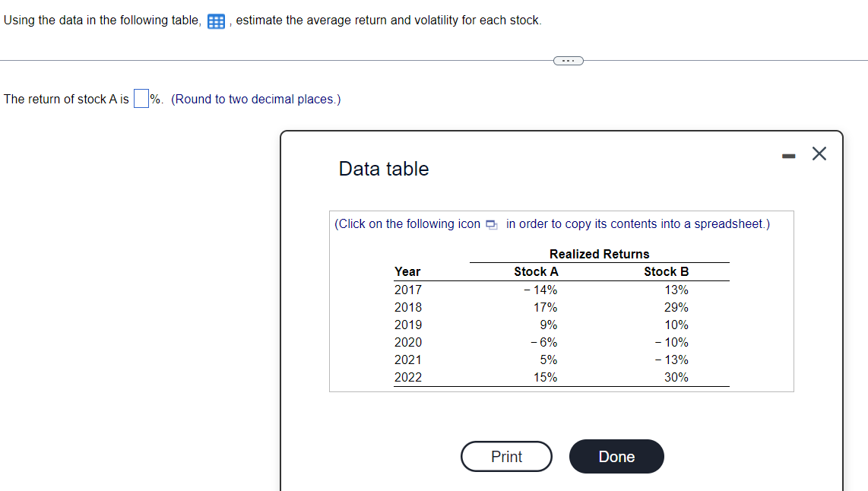Click the copy icon inside the parentheses instruction
Viewport: 868px width, 491px height.
[x=491, y=224]
